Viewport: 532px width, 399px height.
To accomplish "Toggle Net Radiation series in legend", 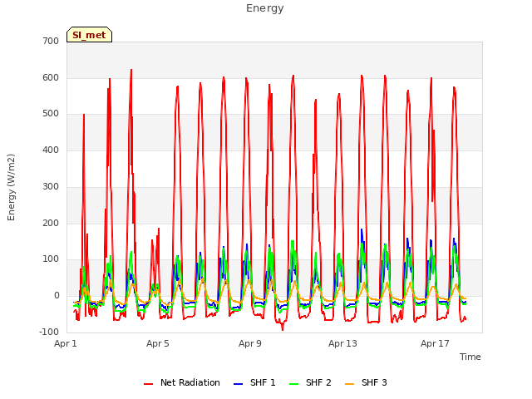I will (182, 382).
